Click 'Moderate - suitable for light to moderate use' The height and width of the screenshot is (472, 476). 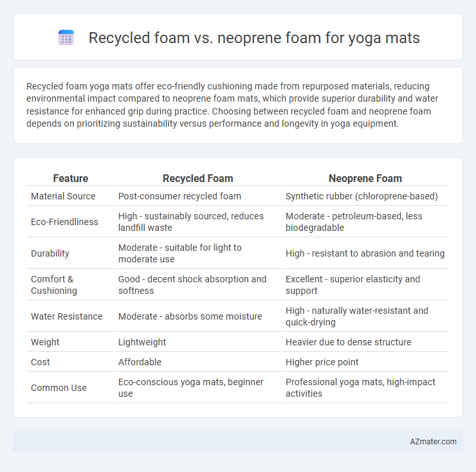[x=179, y=253]
